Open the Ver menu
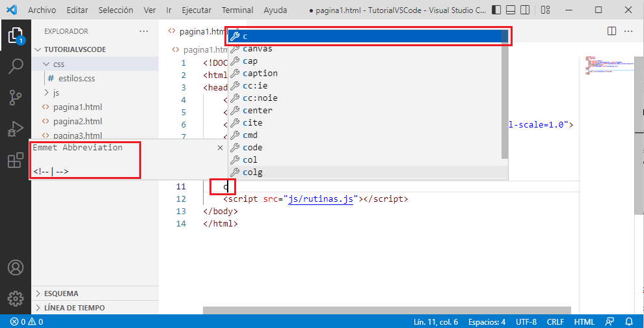Screen dimensions: 644x328 [150, 10]
